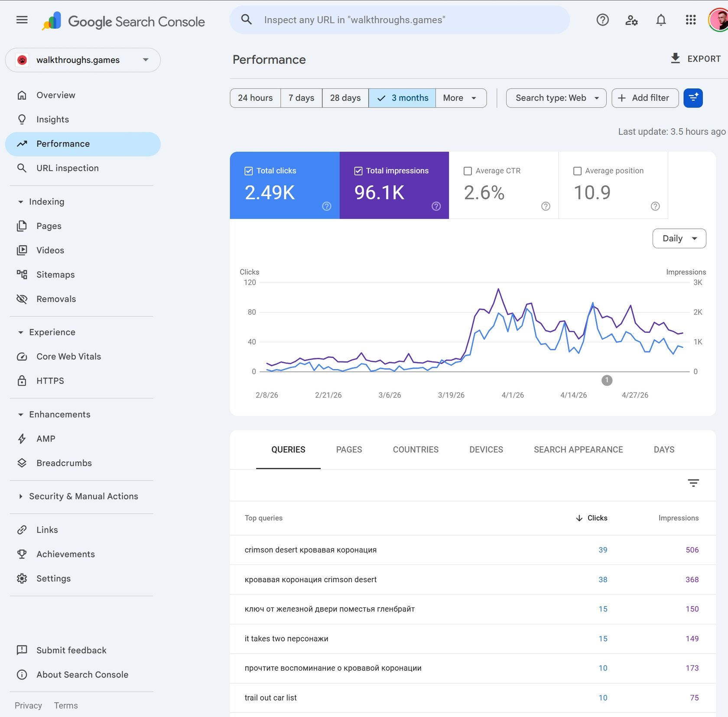Click the Core Web Vitals gauge icon
The width and height of the screenshot is (728, 717).
pos(22,357)
